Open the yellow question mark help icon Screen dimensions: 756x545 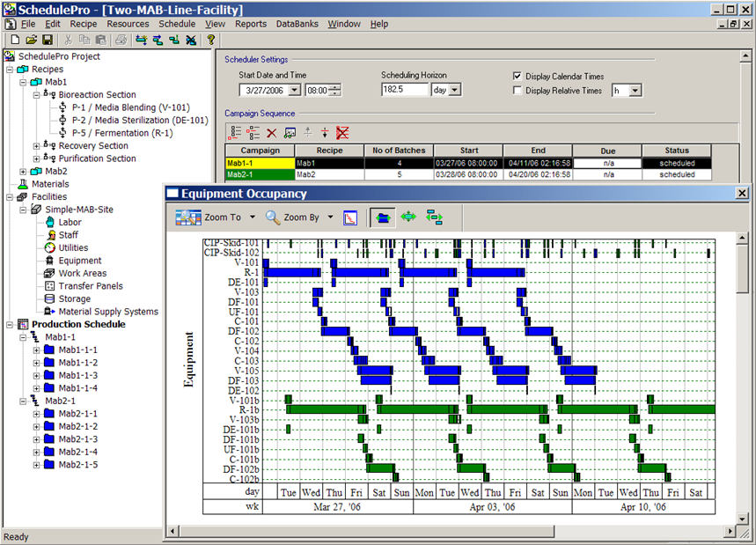(210, 40)
